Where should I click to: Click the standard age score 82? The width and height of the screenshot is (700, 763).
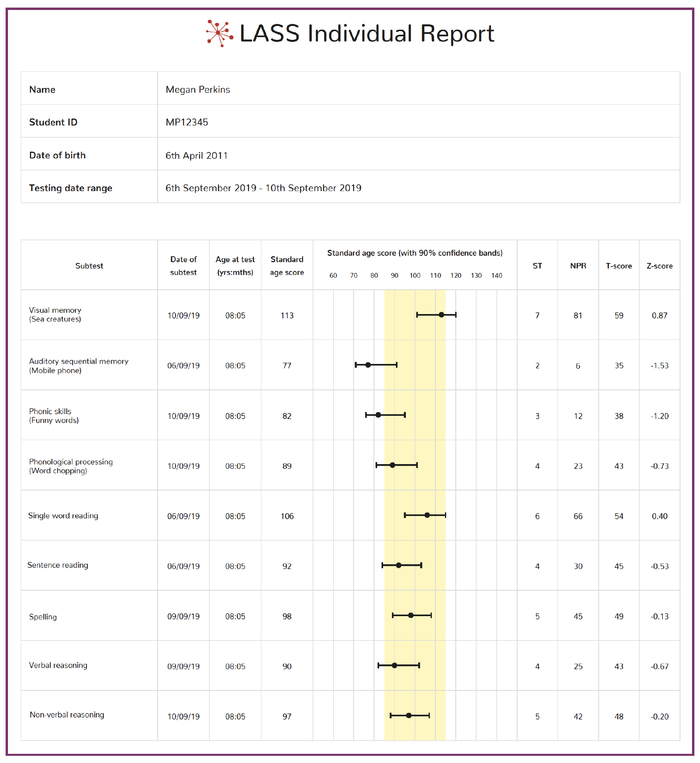click(287, 416)
